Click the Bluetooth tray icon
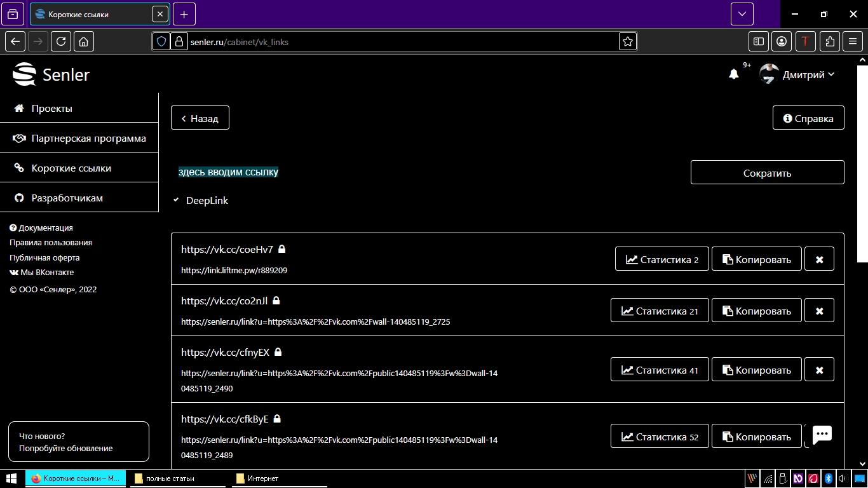Viewport: 868px width, 488px height. pos(828,478)
